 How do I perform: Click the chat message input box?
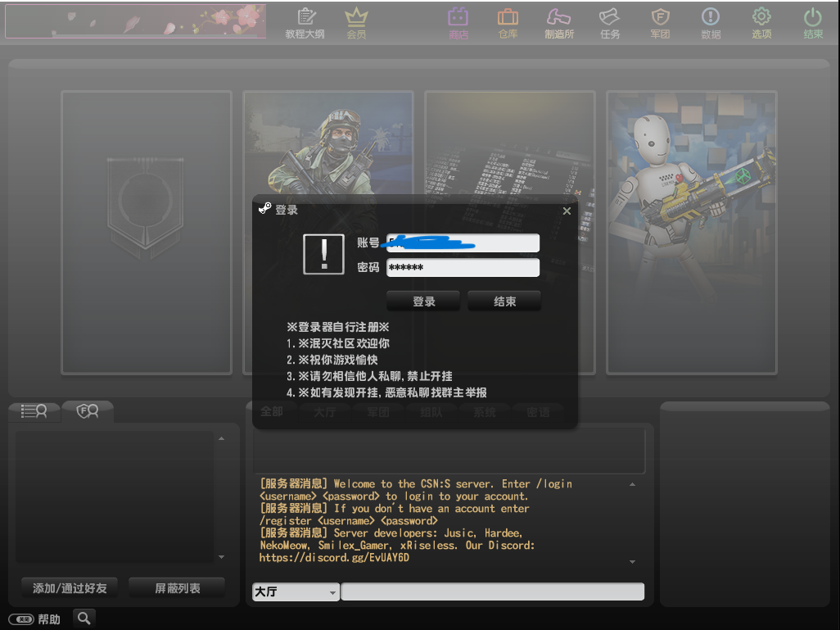point(492,592)
